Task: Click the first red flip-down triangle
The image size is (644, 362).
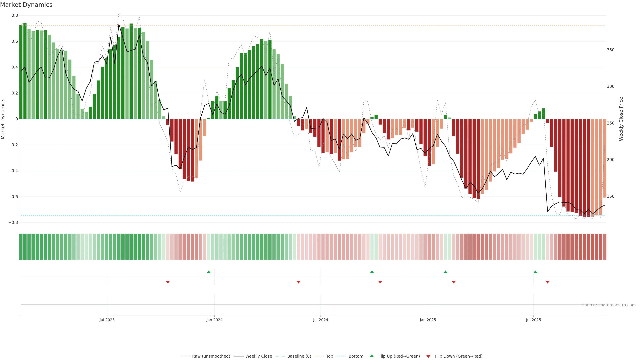Action: tap(168, 282)
